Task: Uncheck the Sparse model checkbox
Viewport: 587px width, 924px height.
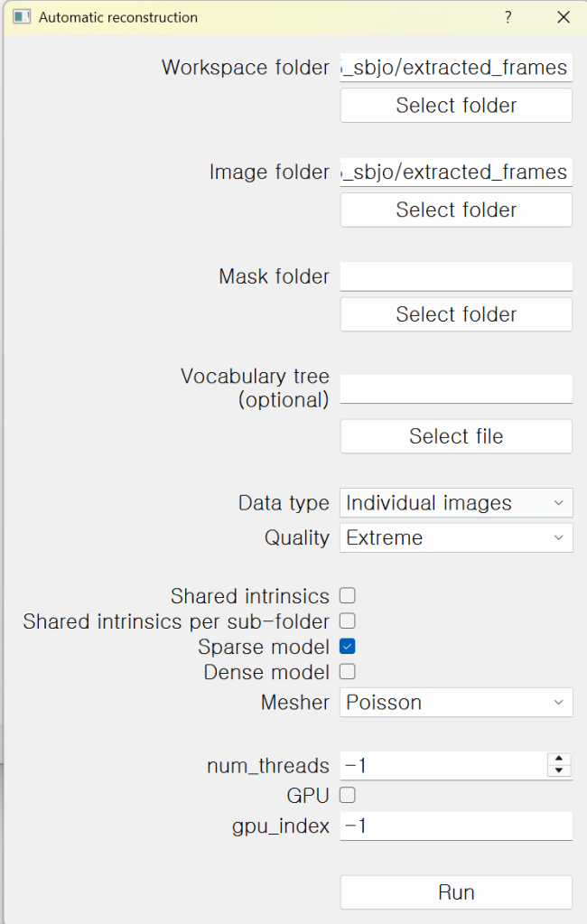Action: 348,647
